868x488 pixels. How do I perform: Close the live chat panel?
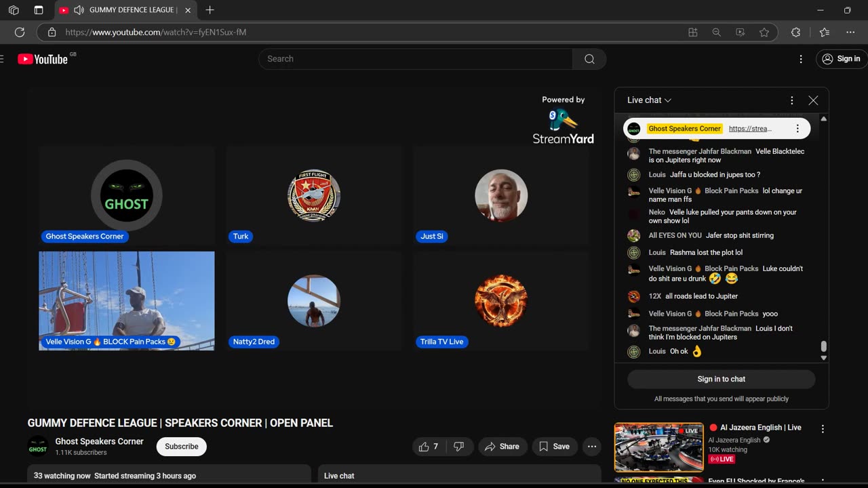tap(813, 100)
